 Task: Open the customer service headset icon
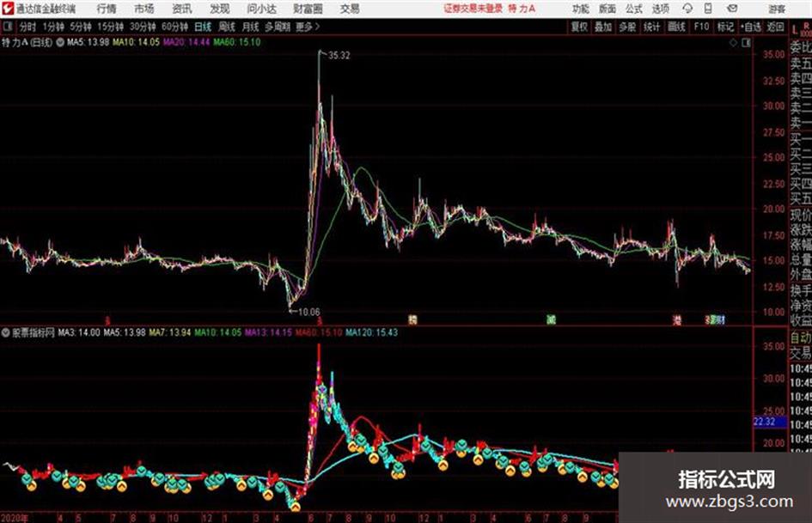687,9
